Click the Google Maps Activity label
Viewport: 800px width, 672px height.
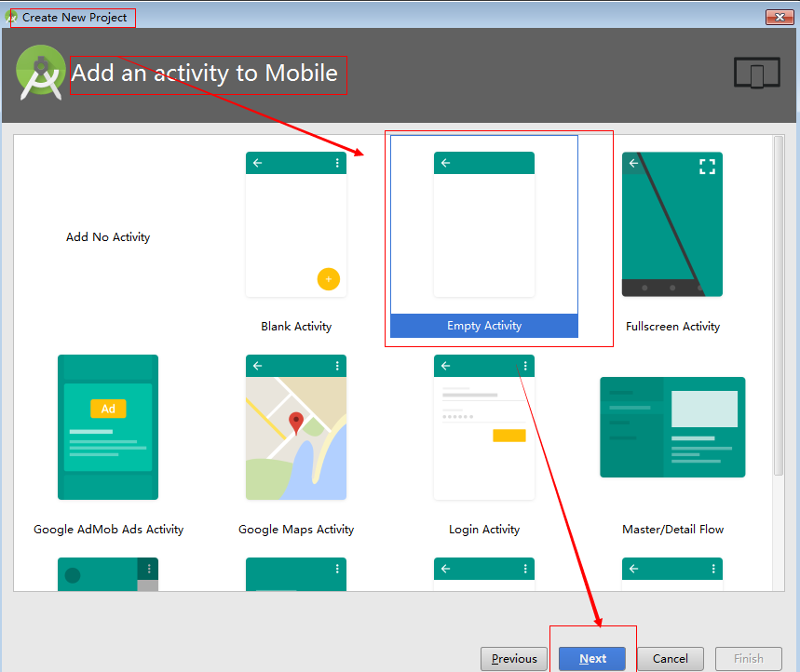pos(296,530)
